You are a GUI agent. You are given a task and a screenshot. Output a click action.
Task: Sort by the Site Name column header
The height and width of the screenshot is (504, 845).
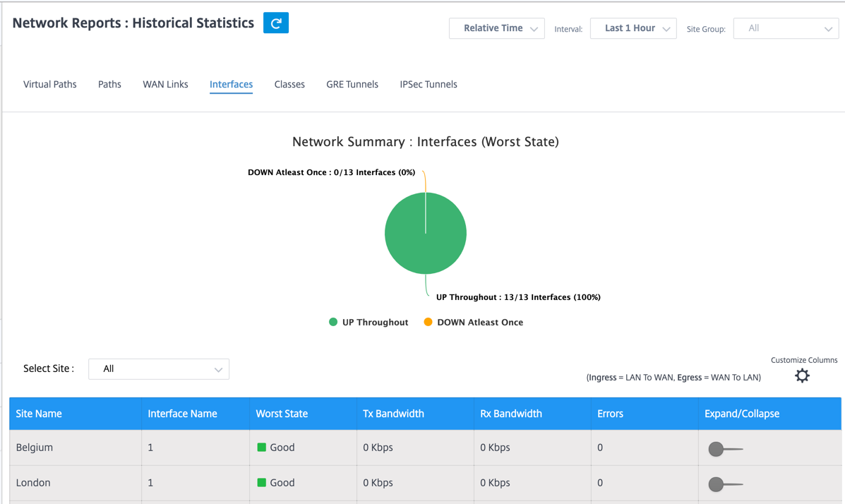(76, 414)
